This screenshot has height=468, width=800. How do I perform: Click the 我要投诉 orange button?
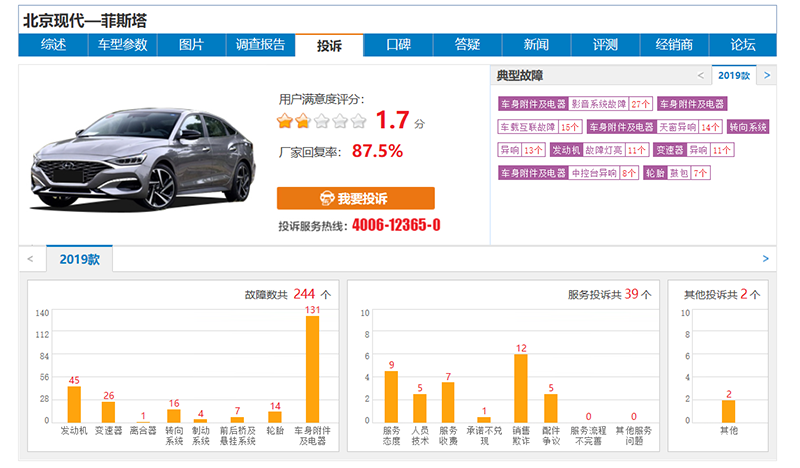pos(356,198)
